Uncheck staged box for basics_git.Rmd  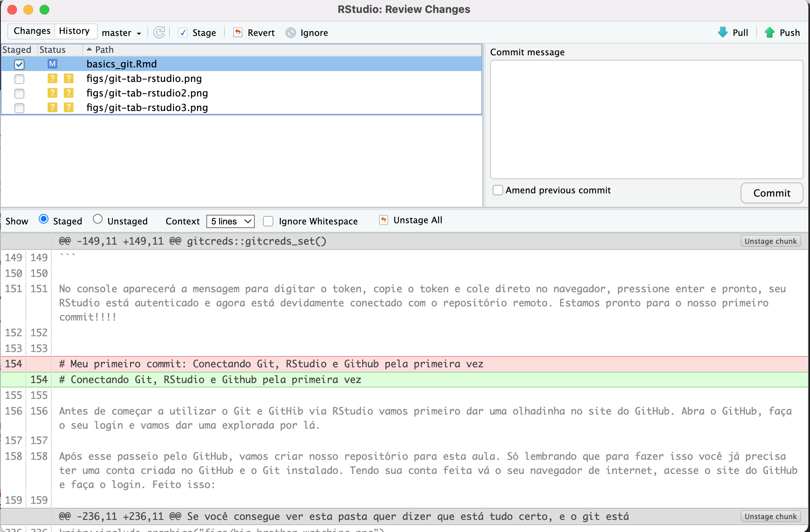pos(19,64)
